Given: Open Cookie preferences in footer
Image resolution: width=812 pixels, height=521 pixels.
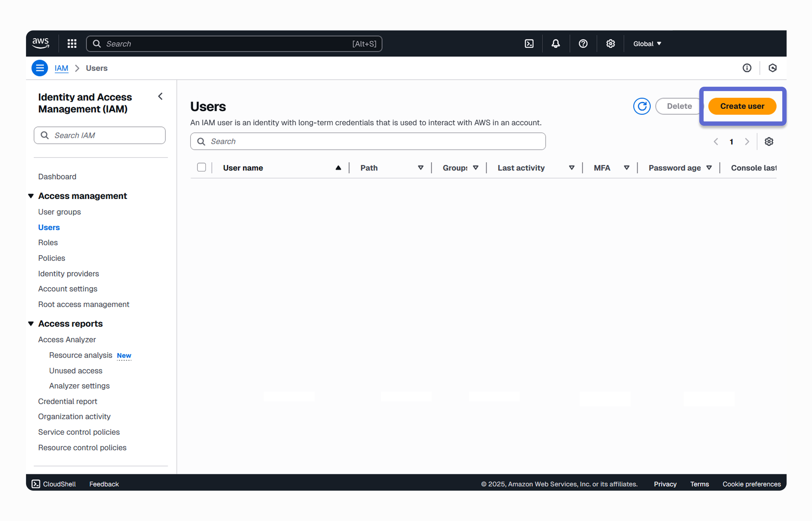Looking at the screenshot, I should (x=752, y=484).
